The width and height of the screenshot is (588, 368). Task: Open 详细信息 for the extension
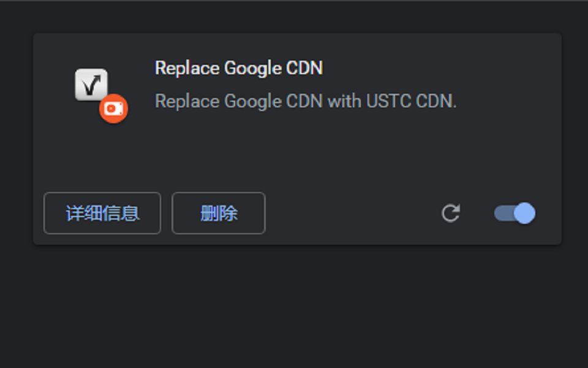(x=102, y=213)
